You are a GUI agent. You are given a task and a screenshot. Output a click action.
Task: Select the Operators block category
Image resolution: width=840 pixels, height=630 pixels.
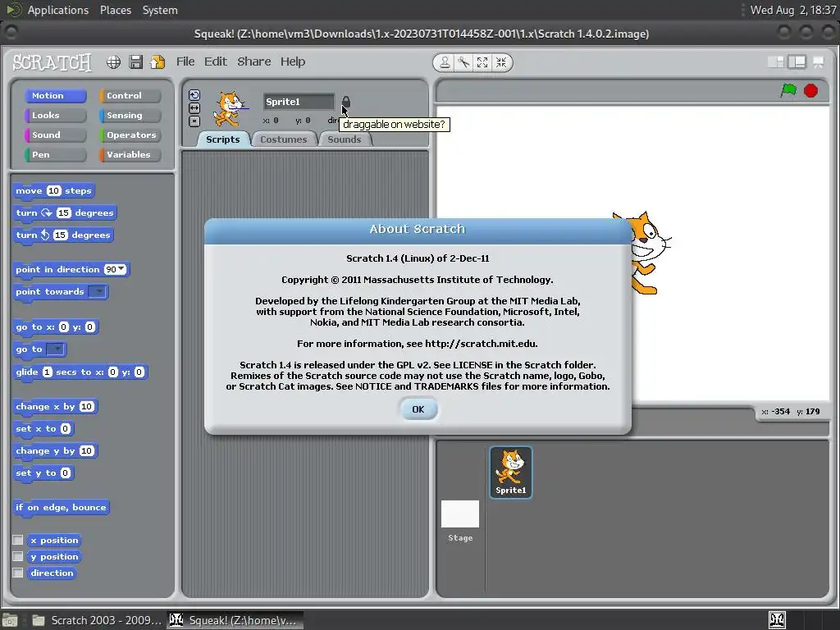pos(130,135)
